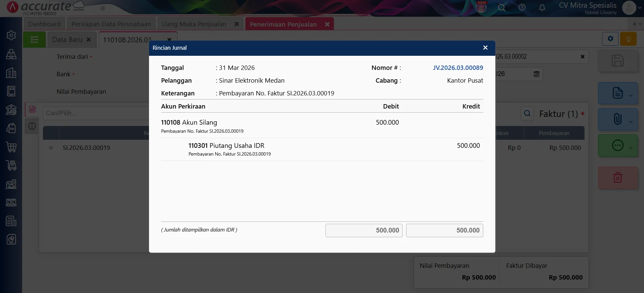
Task: Open journal voucher JV.2026.03.00089 link
Action: [458, 68]
